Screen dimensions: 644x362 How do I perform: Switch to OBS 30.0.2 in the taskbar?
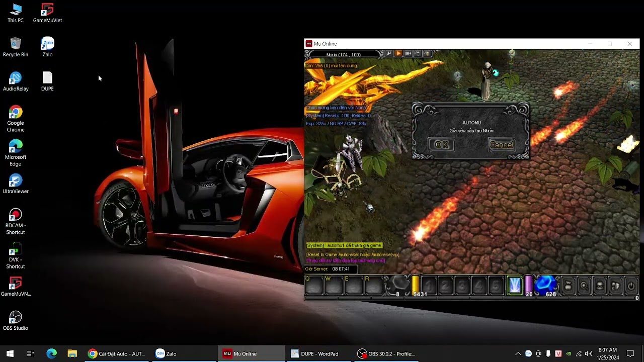coord(386,353)
